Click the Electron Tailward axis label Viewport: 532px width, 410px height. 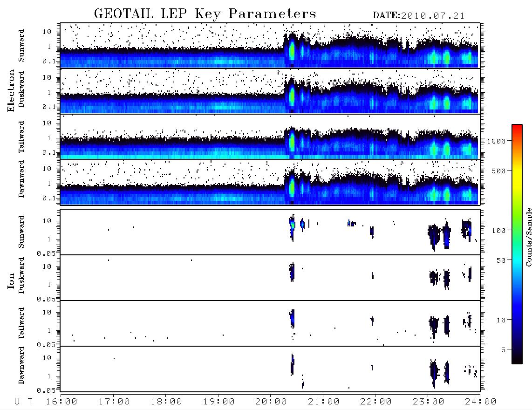[x=21, y=137]
